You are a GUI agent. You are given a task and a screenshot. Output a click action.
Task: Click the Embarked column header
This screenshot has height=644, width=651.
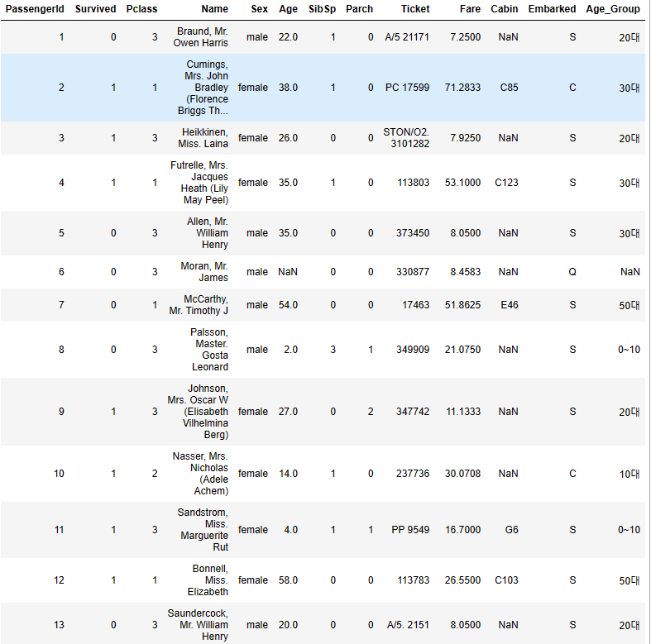click(553, 9)
